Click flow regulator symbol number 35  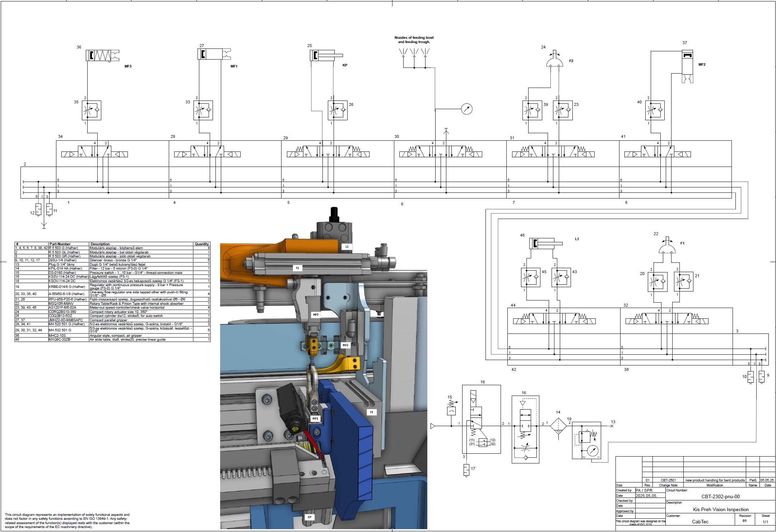(x=91, y=110)
